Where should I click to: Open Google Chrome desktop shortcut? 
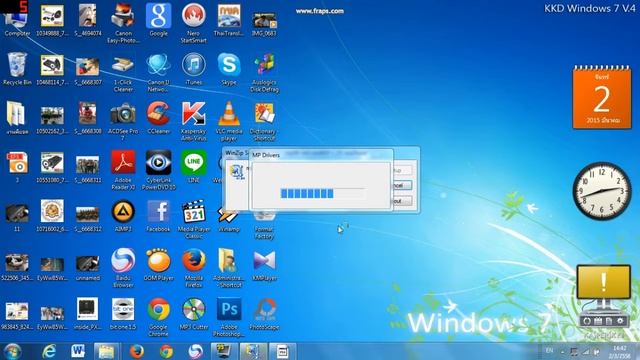coord(158,317)
